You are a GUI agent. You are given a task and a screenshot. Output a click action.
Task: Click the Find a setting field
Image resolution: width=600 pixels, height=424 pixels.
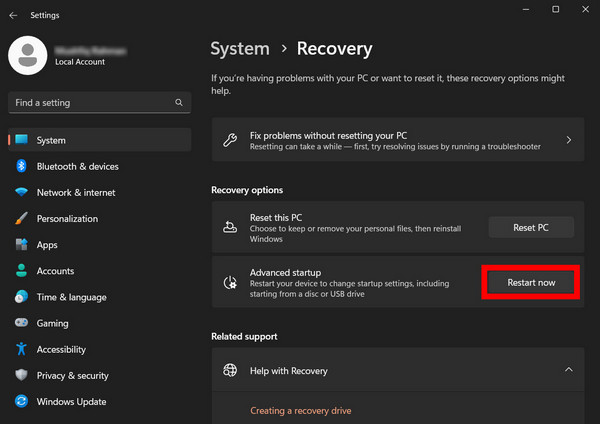pyautogui.click(x=99, y=103)
